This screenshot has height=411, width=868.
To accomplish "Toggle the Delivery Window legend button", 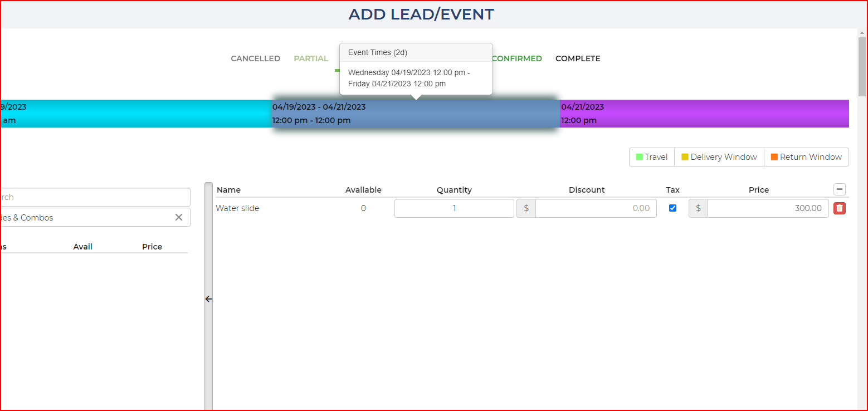I will pos(719,157).
